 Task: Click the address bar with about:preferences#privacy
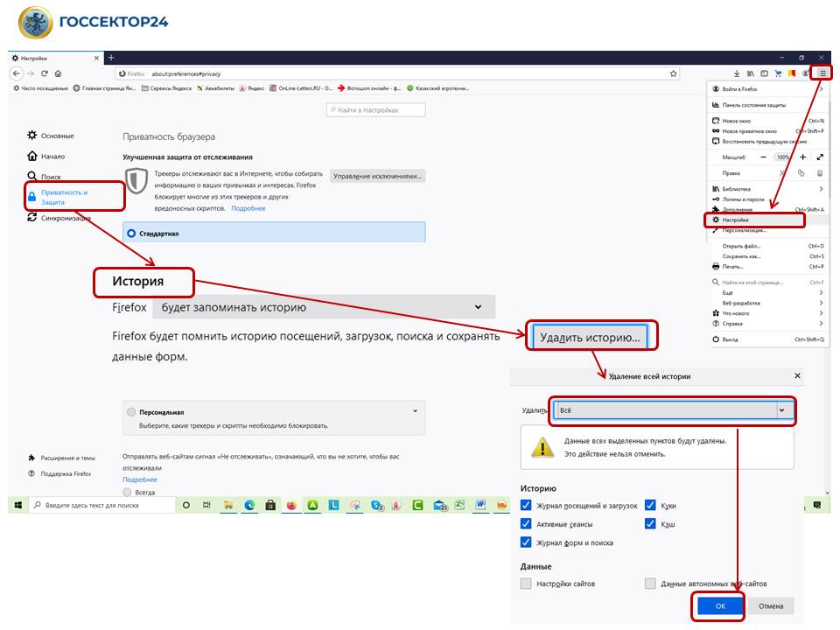coord(397,73)
